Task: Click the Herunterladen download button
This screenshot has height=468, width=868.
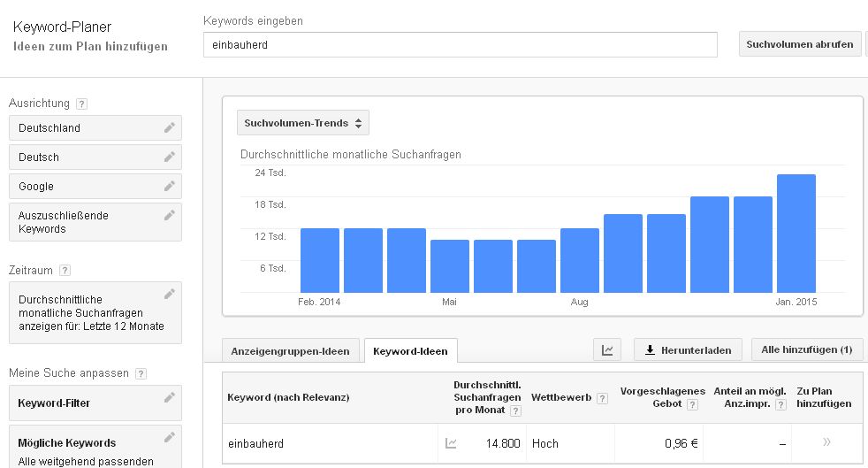Action: pos(688,350)
